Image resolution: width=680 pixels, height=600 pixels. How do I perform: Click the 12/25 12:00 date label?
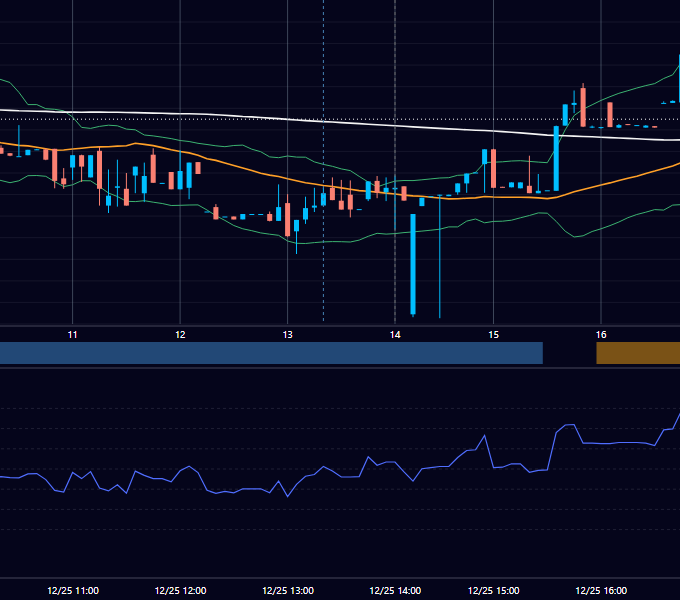pos(180,590)
